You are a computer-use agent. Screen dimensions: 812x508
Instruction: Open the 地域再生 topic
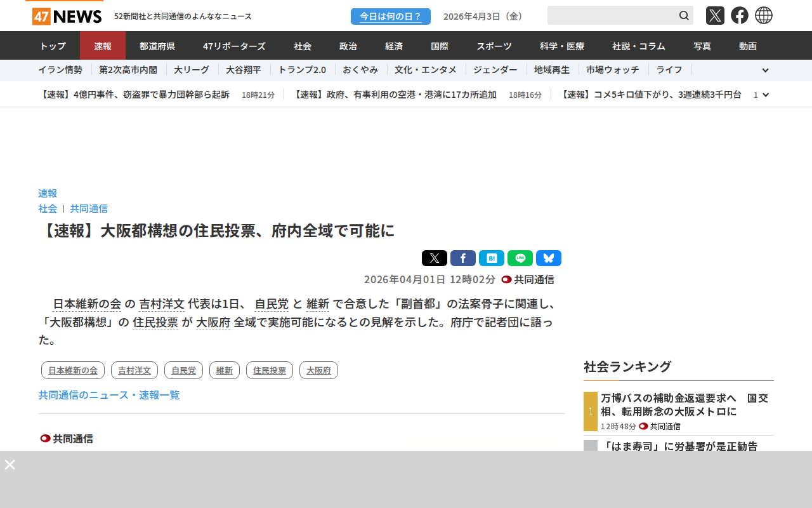coord(552,70)
